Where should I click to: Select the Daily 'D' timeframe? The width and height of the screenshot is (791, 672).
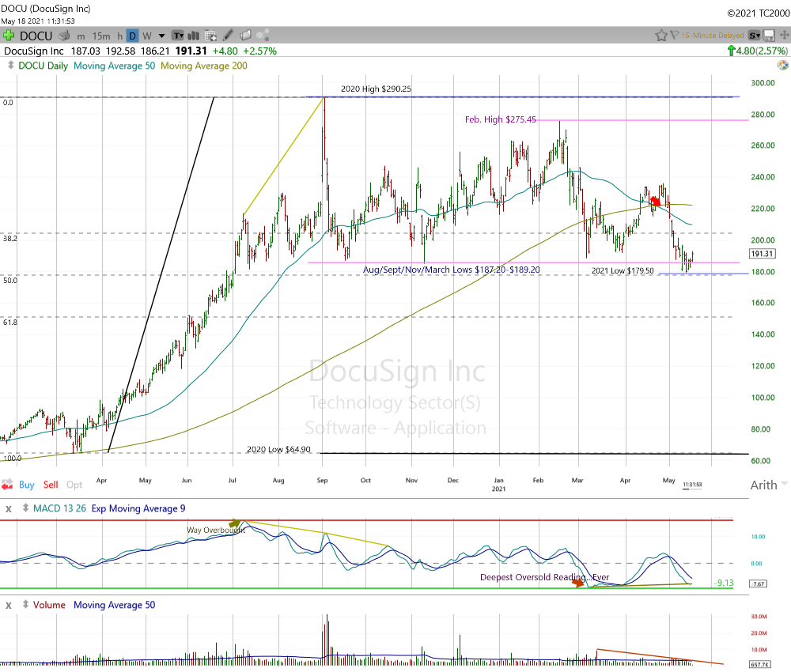133,36
